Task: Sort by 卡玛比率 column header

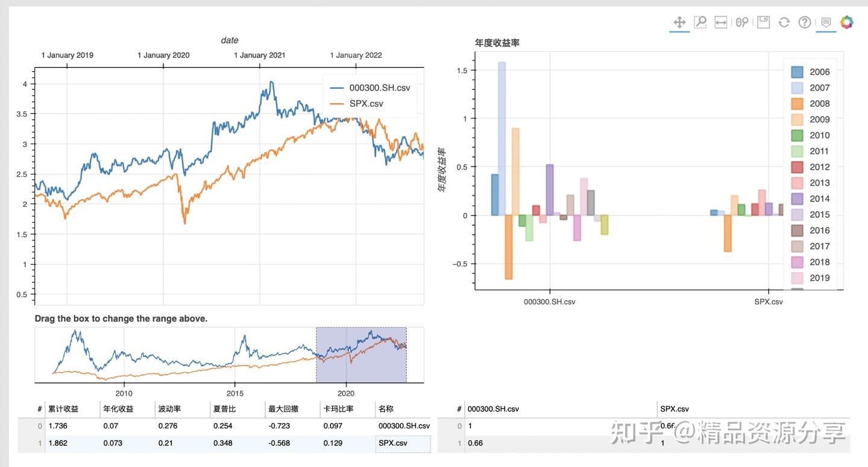Action: 347,408
